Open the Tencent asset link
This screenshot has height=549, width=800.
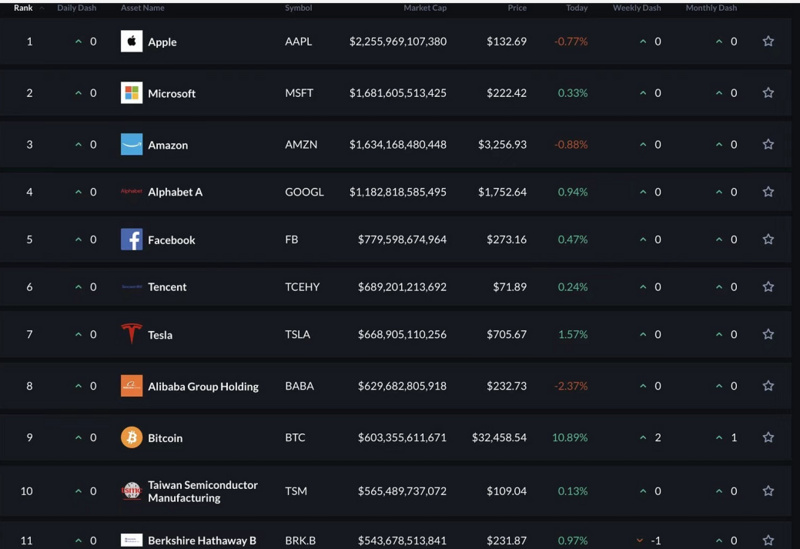click(x=167, y=287)
